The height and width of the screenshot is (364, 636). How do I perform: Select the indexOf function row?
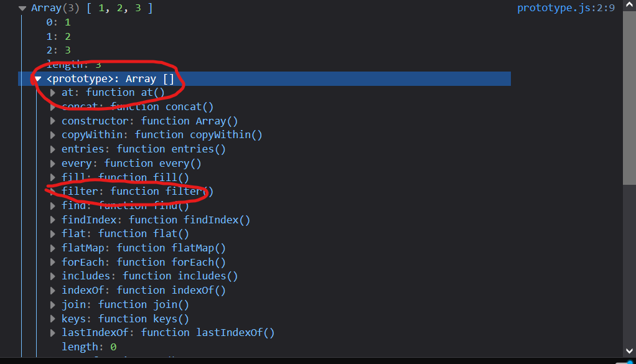click(143, 291)
